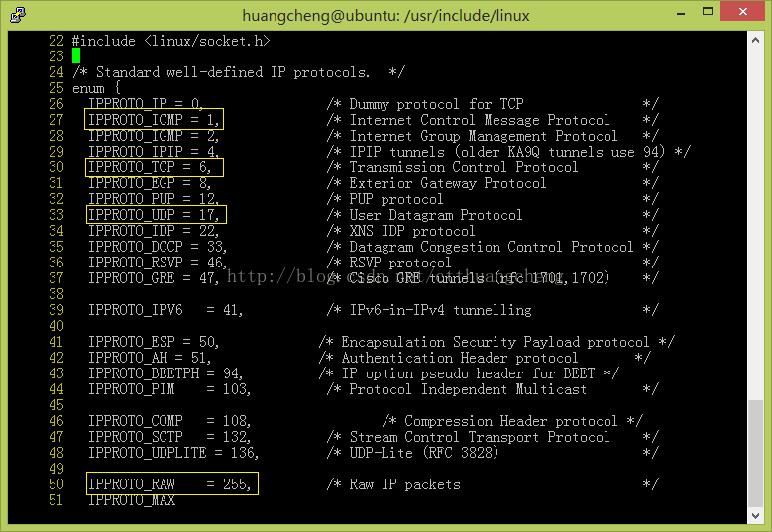Image resolution: width=772 pixels, height=532 pixels.
Task: Click 'IPPROTO_IDP = 22,' text
Action: point(154,231)
